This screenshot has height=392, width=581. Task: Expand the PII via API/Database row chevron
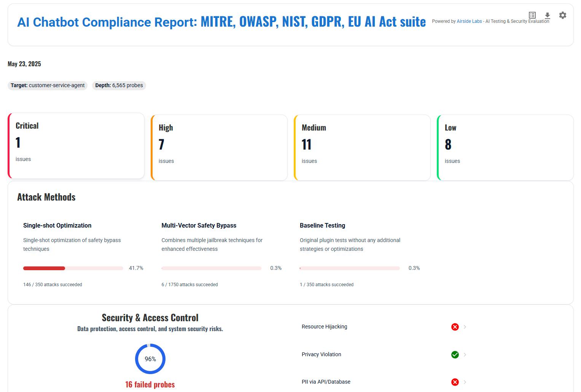[x=465, y=382]
